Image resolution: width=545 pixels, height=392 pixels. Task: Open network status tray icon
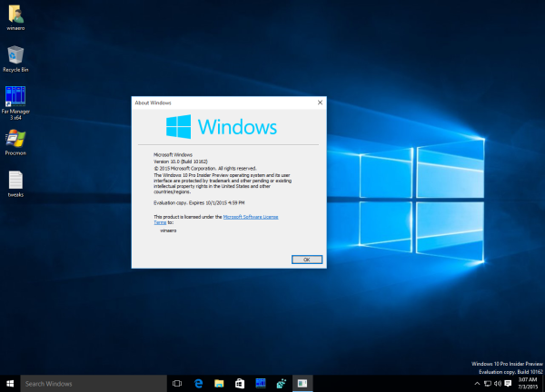click(488, 383)
